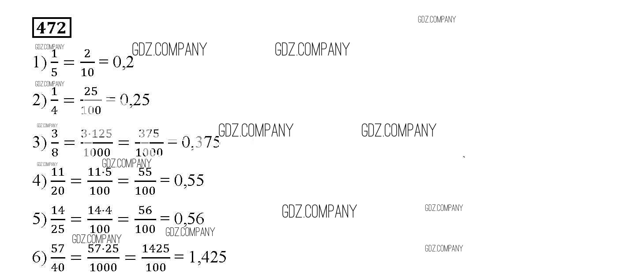
Task: Click the fraction 3/8 in line 3
Action: coord(55,143)
